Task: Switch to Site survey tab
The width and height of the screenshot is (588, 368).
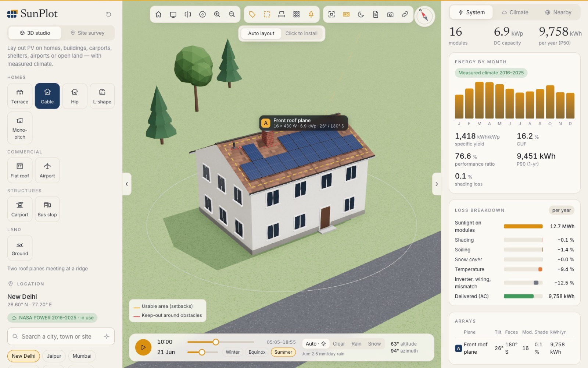Action: [87, 33]
